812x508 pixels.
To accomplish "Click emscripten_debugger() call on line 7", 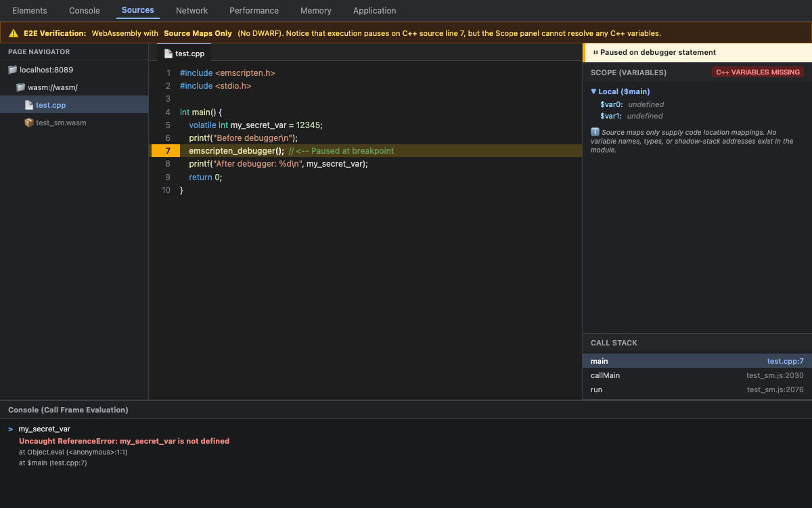I will click(236, 151).
